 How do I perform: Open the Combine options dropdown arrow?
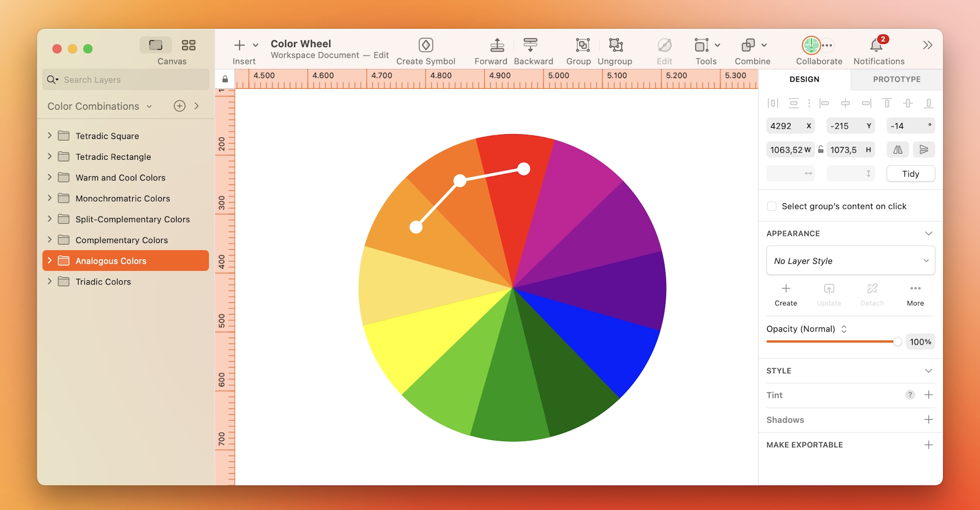[x=764, y=45]
